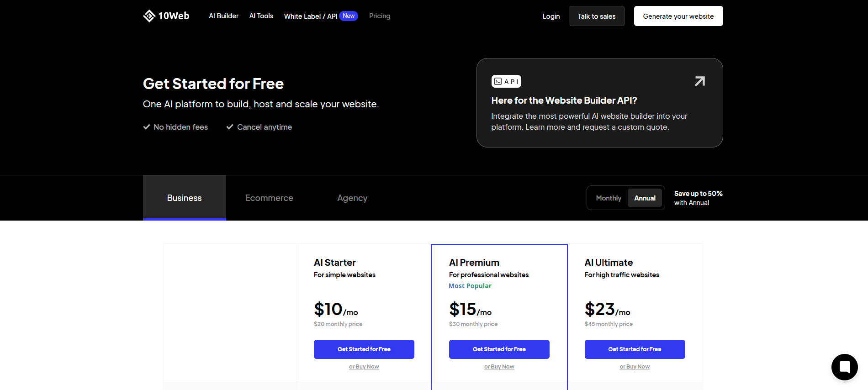Click Generate your website
The width and height of the screenshot is (868, 390).
(x=678, y=16)
